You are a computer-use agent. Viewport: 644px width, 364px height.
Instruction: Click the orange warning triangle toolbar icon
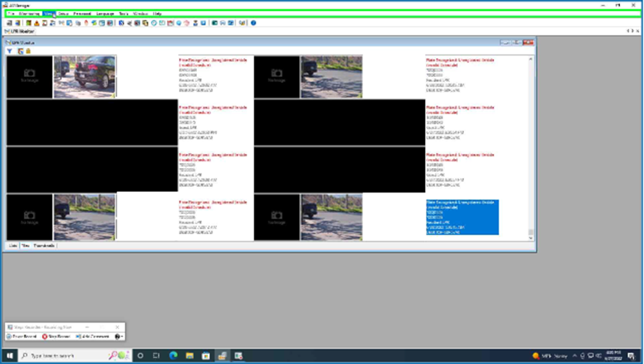tap(36, 23)
